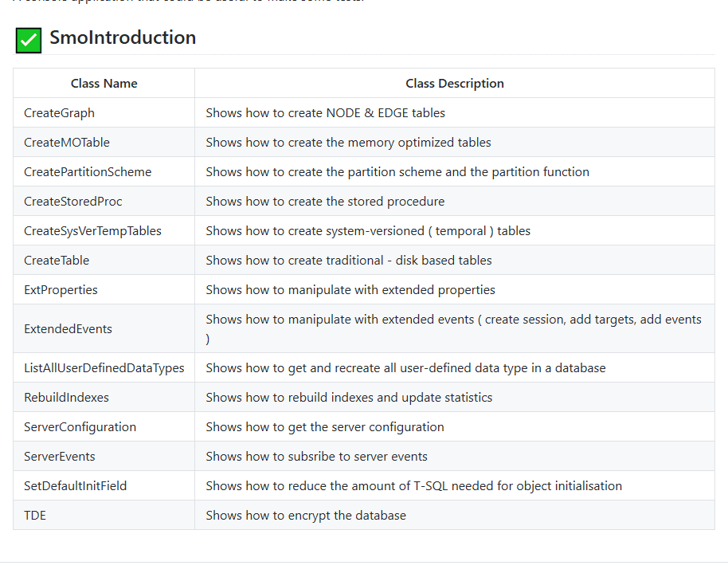728x581 pixels.
Task: Click the Class Name column header
Action: coord(104,83)
